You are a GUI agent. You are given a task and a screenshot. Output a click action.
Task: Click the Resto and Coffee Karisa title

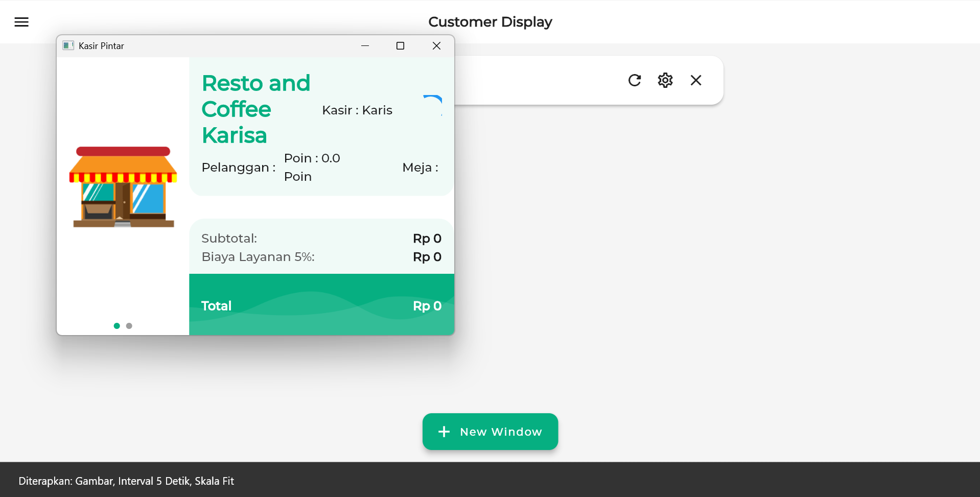coord(255,109)
